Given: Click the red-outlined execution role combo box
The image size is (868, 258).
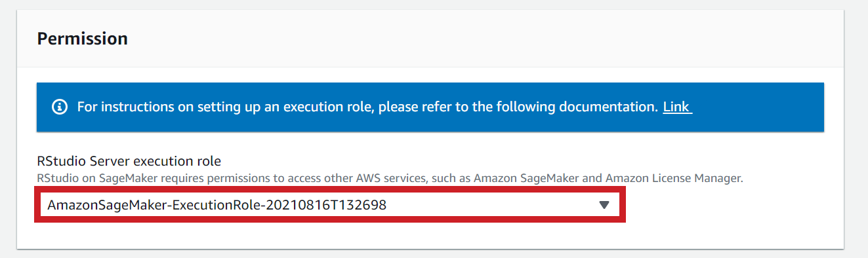Looking at the screenshot, I should [330, 205].
